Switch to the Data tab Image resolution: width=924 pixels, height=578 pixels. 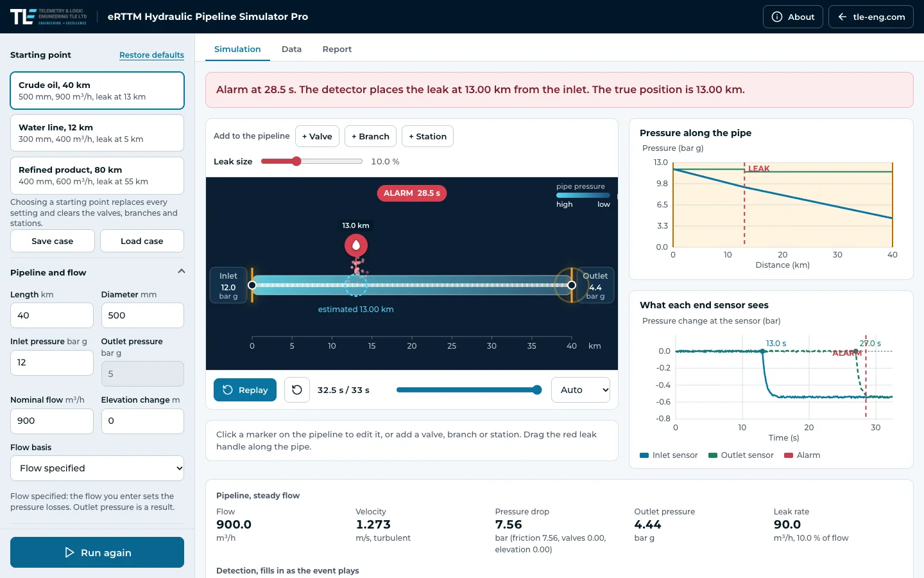[291, 49]
